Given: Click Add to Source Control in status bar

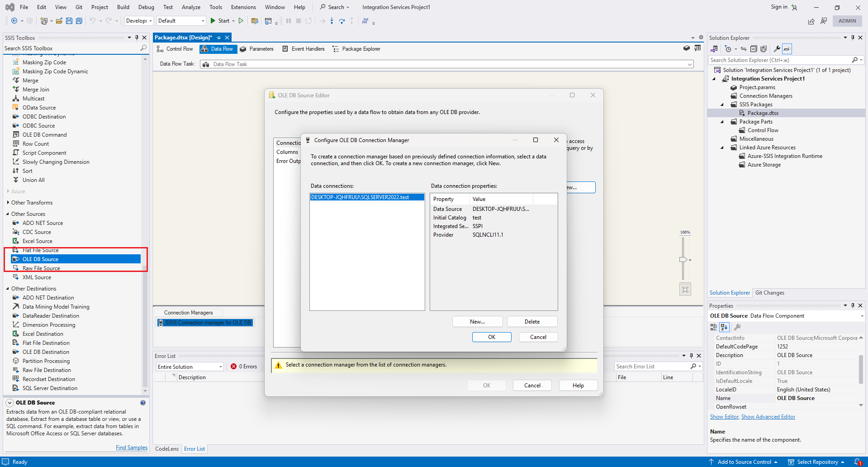Looking at the screenshot, I should [x=744, y=462].
